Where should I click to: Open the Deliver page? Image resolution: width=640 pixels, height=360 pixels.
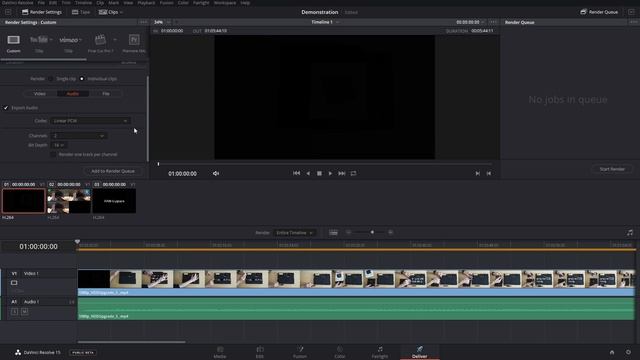(x=420, y=352)
